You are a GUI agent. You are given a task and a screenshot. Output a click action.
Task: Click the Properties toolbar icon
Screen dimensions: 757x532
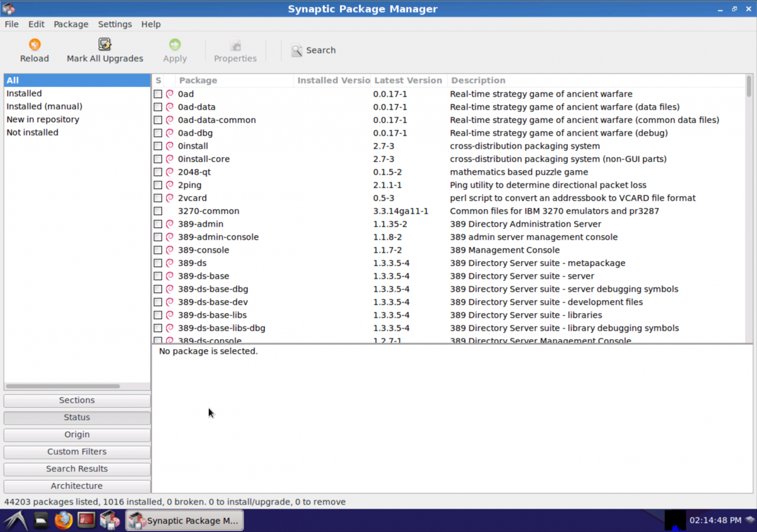[x=235, y=45]
